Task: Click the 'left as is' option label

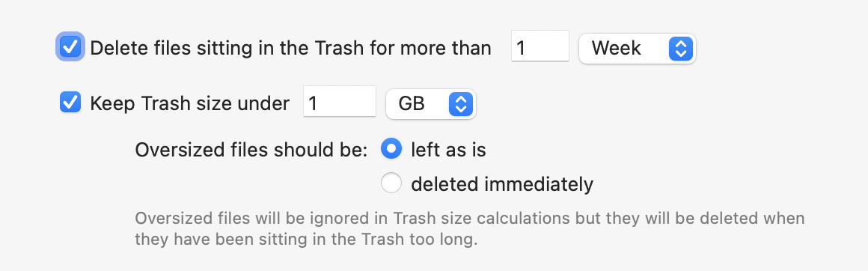Action: tap(448, 150)
